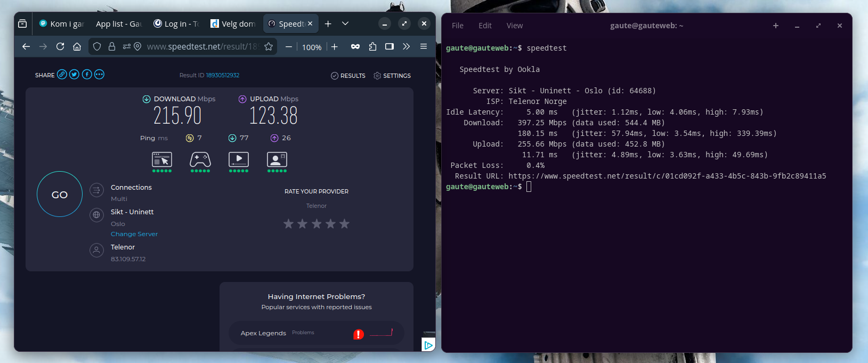This screenshot has width=868, height=363.
Task: Share result on Facebook icon
Action: (x=87, y=75)
